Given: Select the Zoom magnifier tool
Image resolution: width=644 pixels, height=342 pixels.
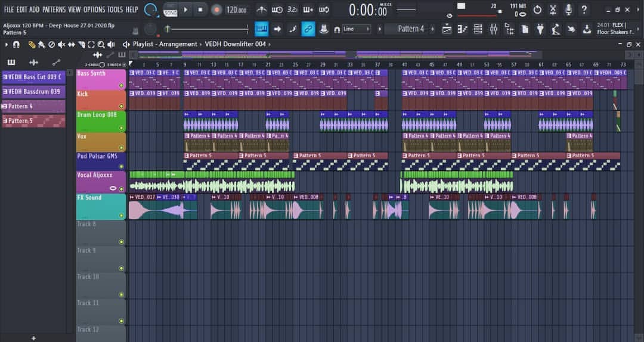Looking at the screenshot, I should click(101, 44).
